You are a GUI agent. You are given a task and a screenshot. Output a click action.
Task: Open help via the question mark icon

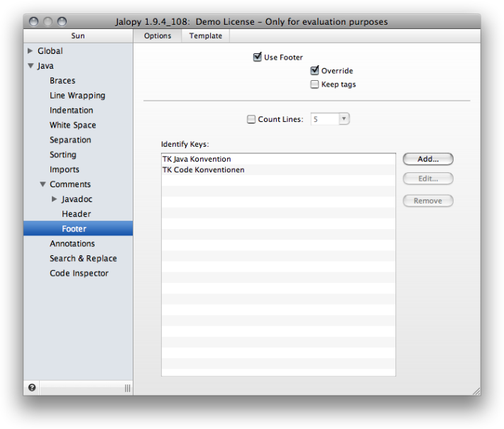point(32,388)
